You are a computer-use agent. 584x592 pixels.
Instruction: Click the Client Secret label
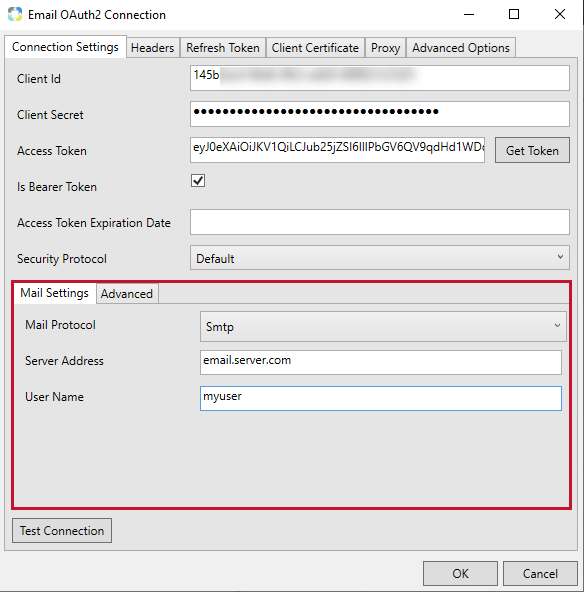(50, 115)
